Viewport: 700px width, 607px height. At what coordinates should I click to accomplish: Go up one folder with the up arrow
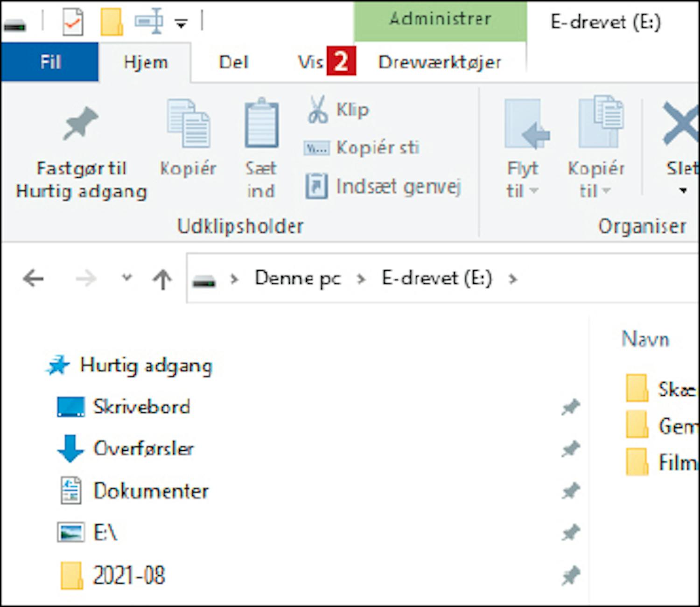click(x=162, y=279)
